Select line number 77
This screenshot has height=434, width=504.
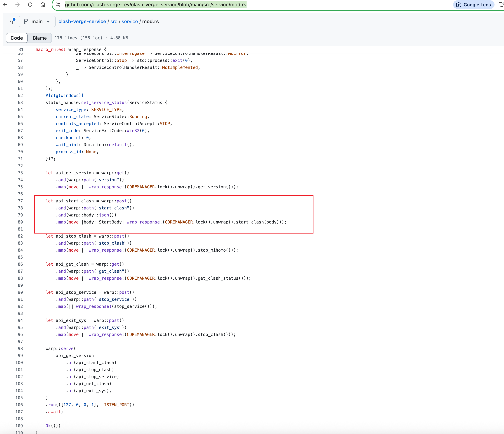point(20,201)
